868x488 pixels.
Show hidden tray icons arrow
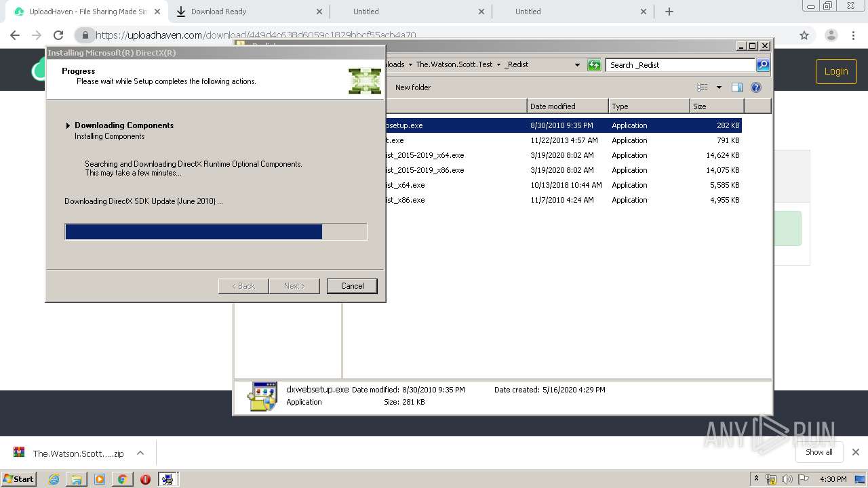[757, 479]
